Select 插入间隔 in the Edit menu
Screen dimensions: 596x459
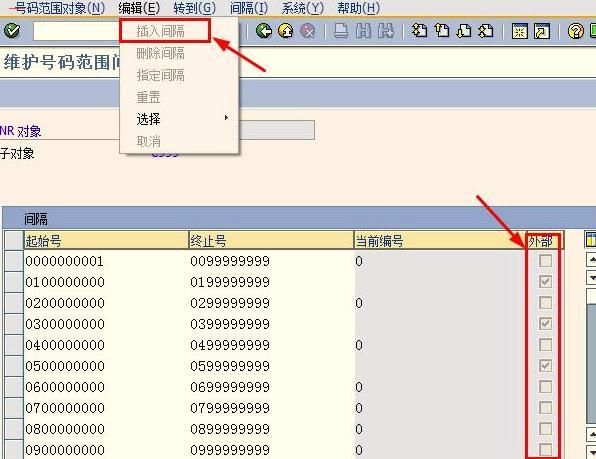point(161,31)
